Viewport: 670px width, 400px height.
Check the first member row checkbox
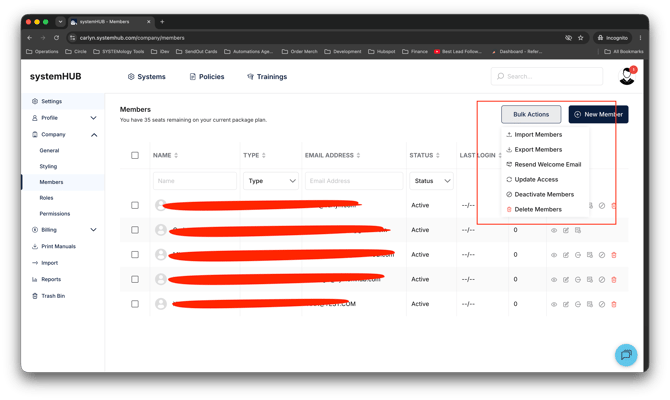pyautogui.click(x=135, y=205)
